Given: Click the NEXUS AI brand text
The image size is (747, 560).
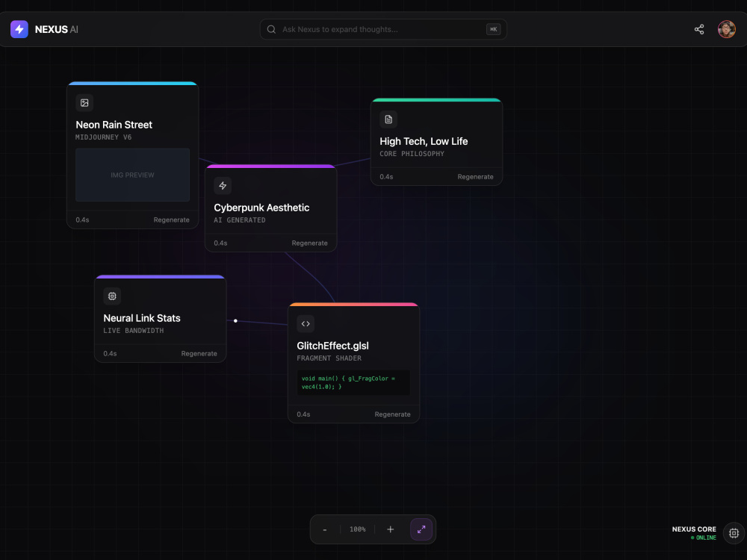Looking at the screenshot, I should [x=56, y=30].
